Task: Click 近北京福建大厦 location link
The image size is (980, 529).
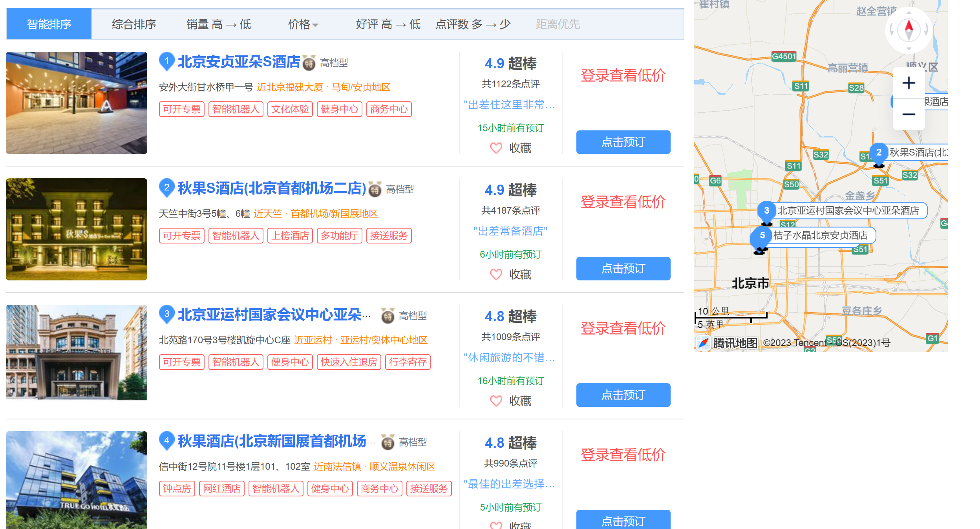Action: 290,87
